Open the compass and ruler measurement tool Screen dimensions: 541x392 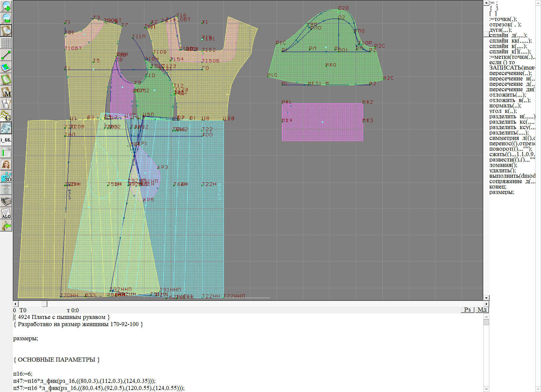point(6,104)
